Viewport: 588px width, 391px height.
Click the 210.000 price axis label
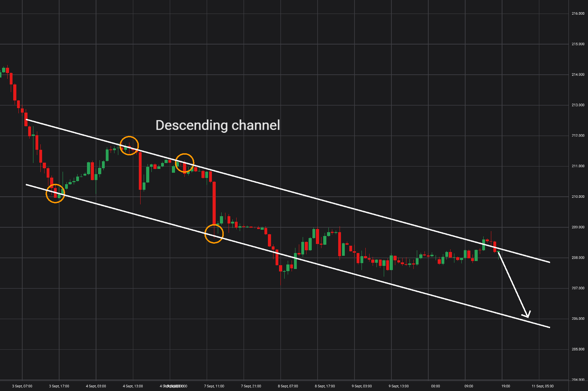578,197
